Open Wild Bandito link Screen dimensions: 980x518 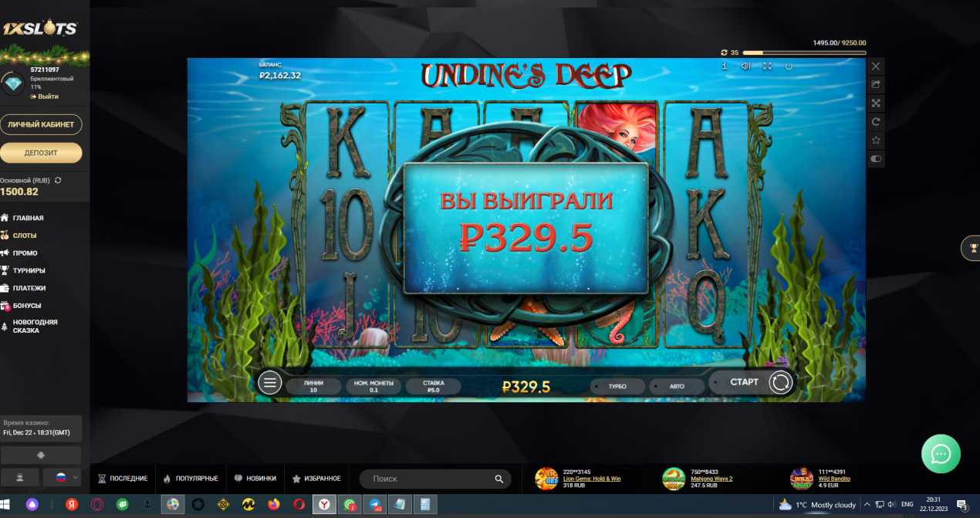click(x=834, y=479)
